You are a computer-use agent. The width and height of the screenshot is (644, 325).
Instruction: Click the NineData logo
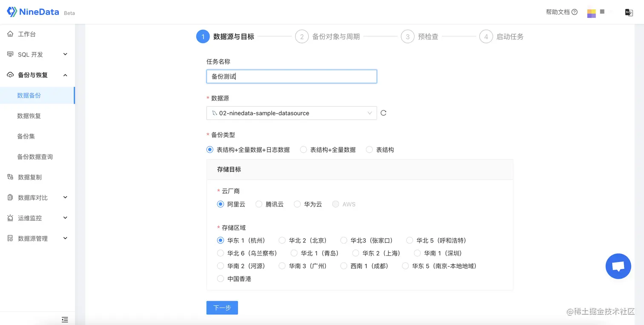click(x=33, y=12)
